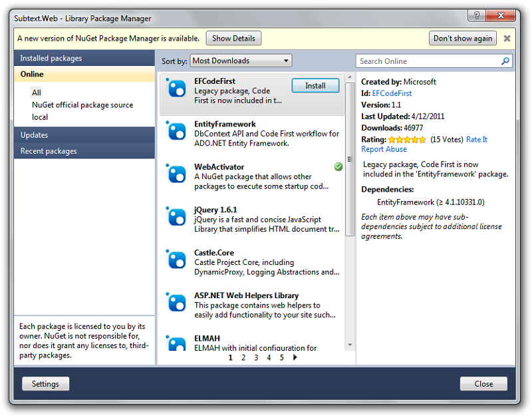Click the jQuery 1.6.1 package icon
532x416 pixels.
[176, 216]
